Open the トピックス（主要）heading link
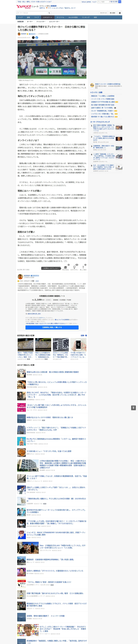The width and height of the screenshot is (138, 644). pyautogui.click(x=96, y=93)
